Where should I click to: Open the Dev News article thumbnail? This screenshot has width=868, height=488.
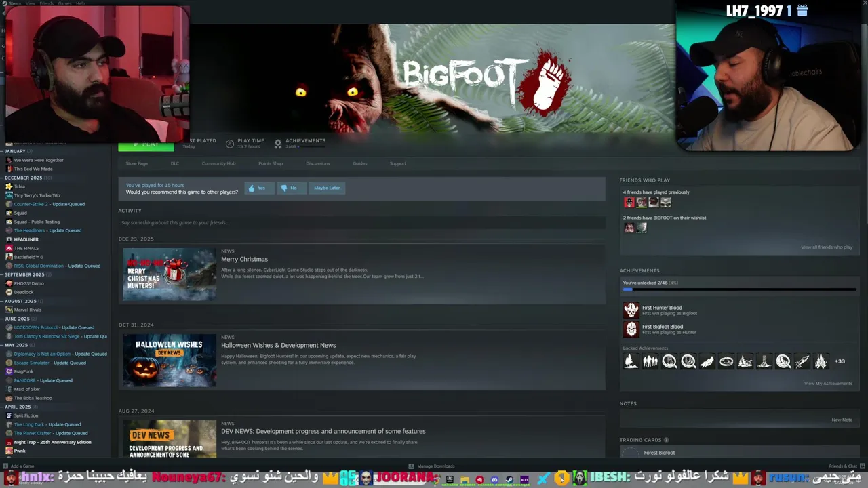pos(170,439)
